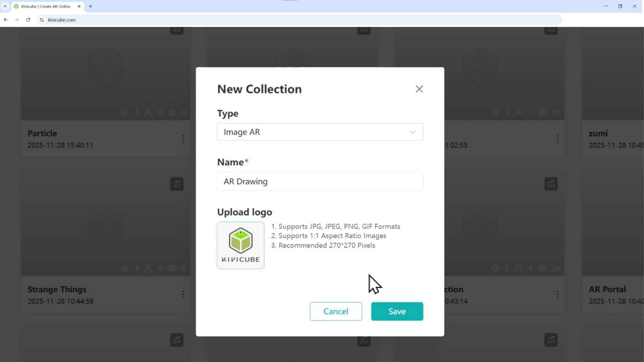Image resolution: width=644 pixels, height=362 pixels.
Task: Click the browser back arrow
Action: (x=6, y=20)
